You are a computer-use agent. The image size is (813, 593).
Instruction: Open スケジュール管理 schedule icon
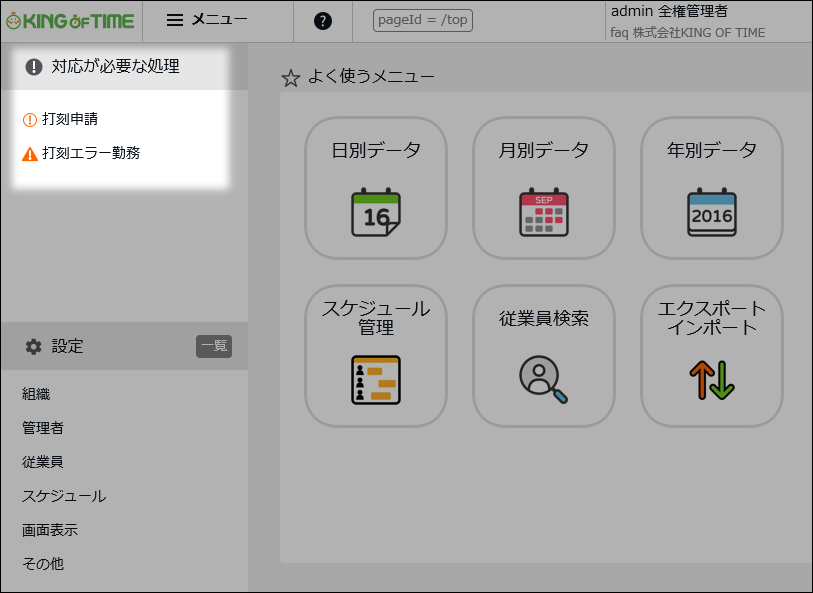coord(376,380)
